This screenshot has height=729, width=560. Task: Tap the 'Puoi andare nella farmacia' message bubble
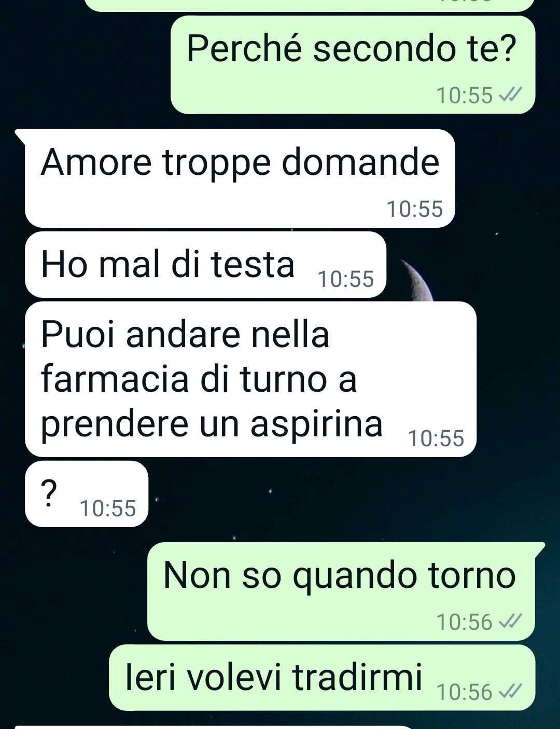coord(250,379)
